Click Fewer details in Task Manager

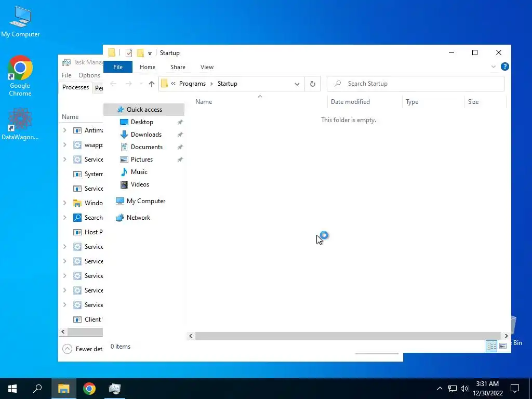[83, 349]
